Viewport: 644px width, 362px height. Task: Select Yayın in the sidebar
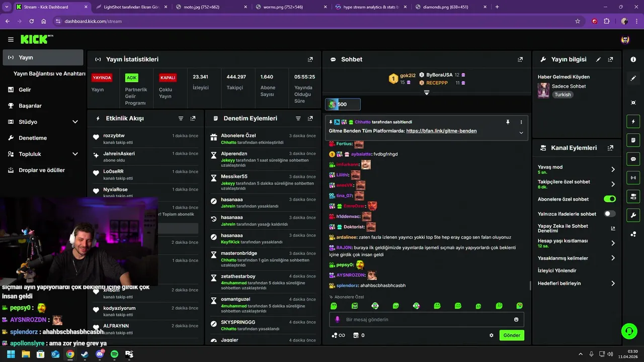(43, 57)
